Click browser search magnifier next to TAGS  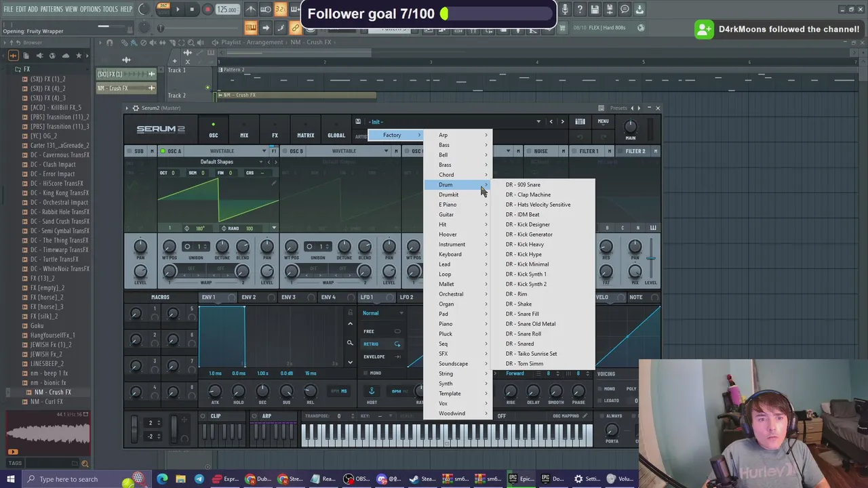[x=85, y=464]
